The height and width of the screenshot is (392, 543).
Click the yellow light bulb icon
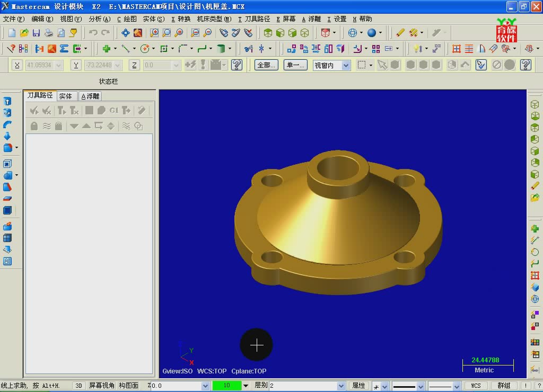click(418, 49)
